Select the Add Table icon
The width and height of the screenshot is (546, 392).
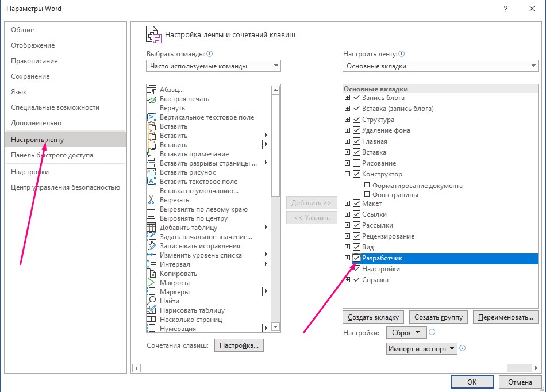(152, 228)
